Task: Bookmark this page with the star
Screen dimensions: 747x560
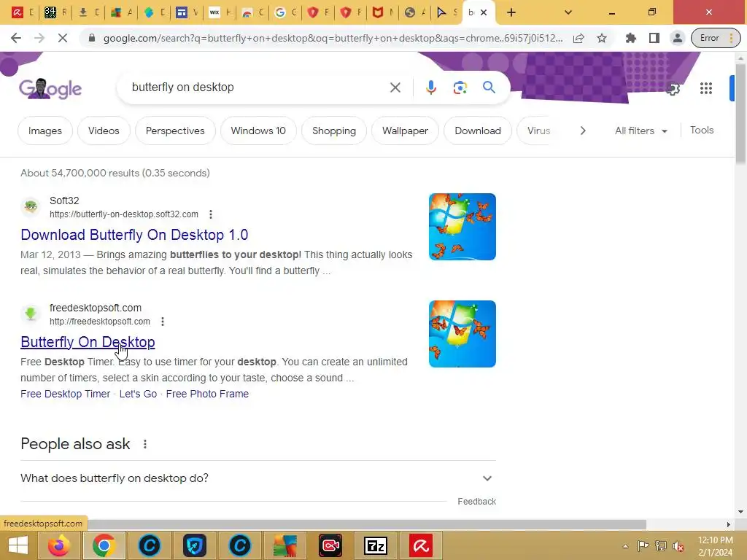Action: click(x=602, y=38)
